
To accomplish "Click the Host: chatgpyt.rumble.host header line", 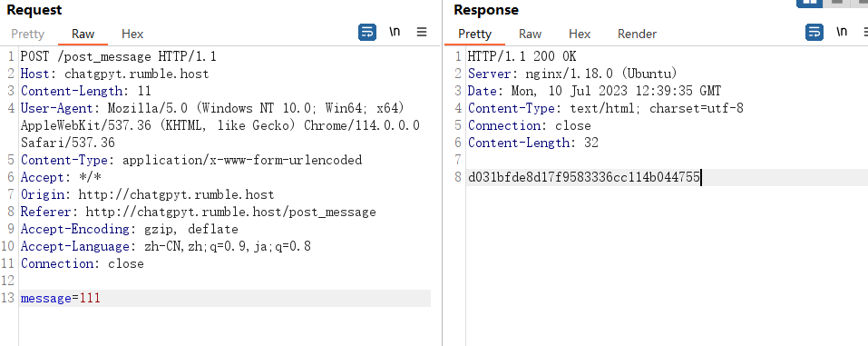I will pyautogui.click(x=114, y=74).
